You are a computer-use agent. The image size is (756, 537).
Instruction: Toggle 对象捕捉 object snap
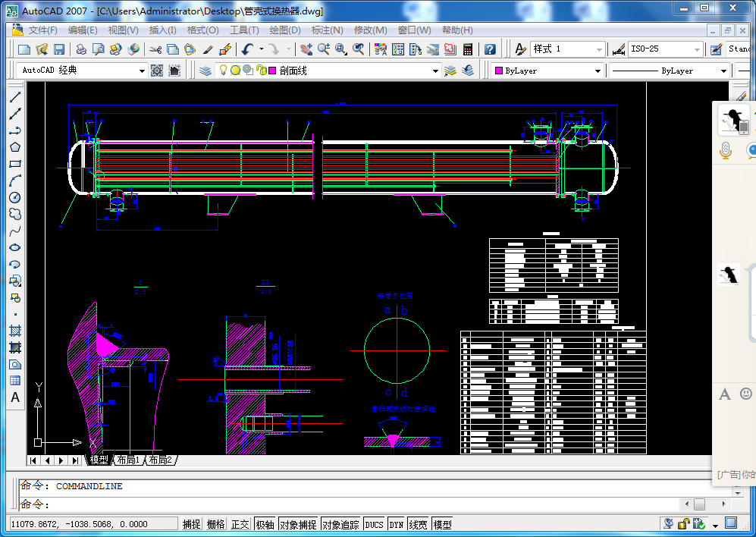[298, 524]
